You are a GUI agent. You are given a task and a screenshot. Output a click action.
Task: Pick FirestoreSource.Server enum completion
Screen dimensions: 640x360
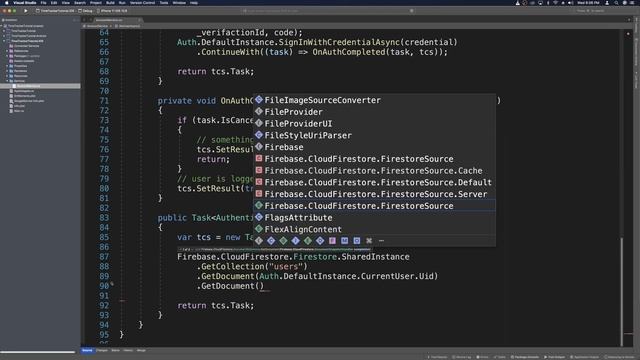click(x=375, y=194)
